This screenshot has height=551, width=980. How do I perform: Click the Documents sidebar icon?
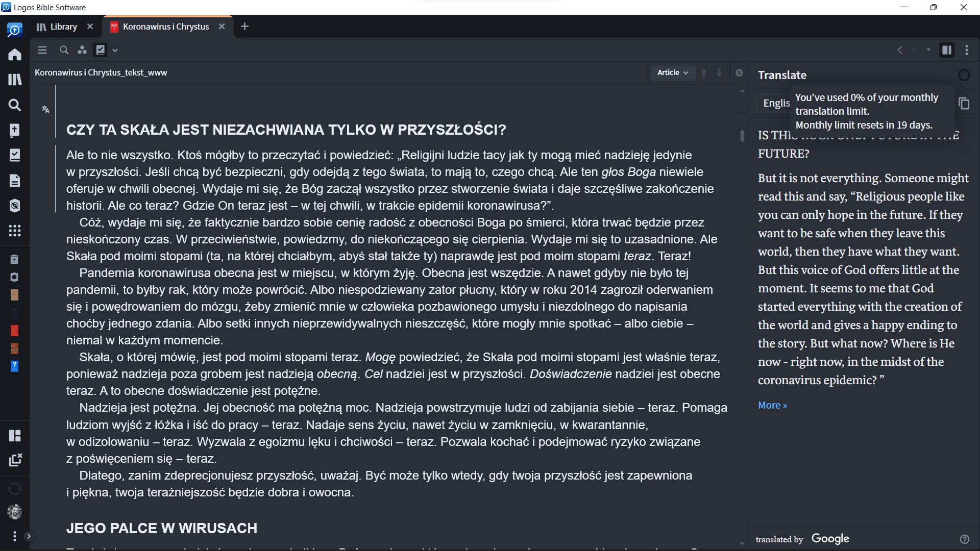pos(15,181)
